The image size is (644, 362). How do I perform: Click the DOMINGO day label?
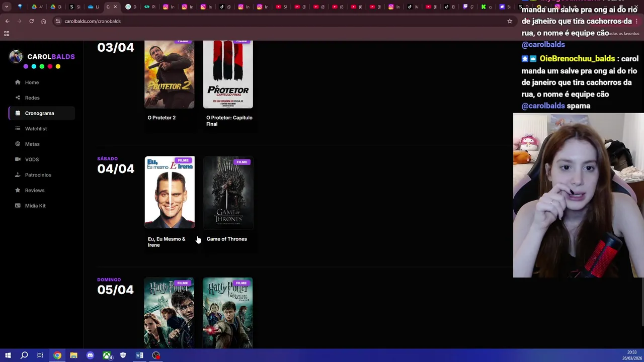click(x=109, y=280)
